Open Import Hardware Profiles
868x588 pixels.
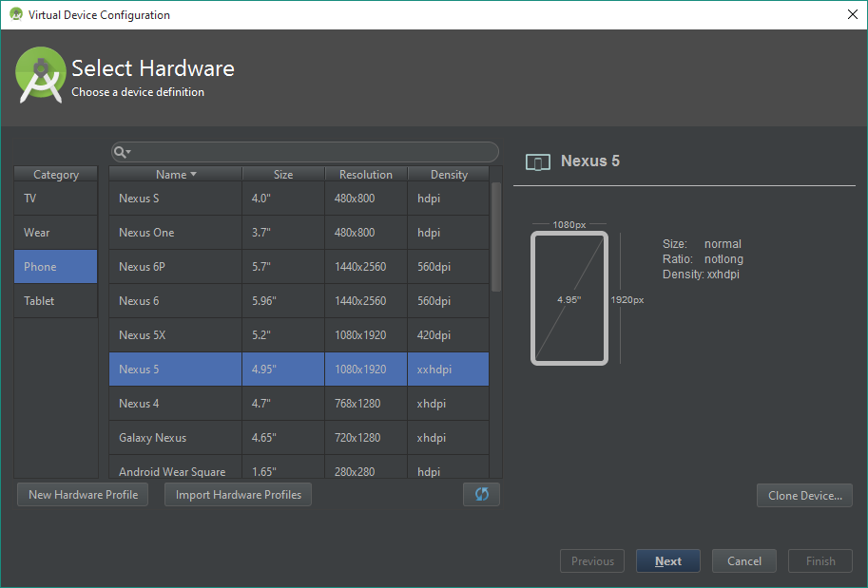point(237,494)
